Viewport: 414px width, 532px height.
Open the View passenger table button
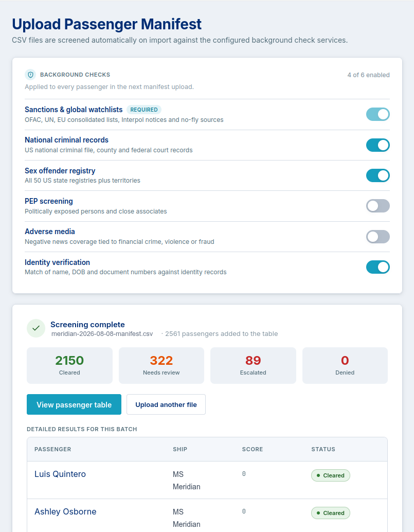point(74,404)
